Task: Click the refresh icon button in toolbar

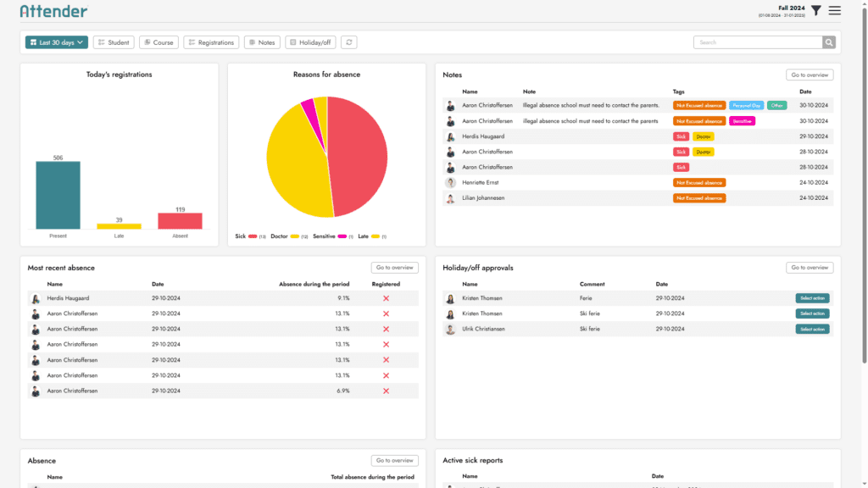Action: [348, 42]
